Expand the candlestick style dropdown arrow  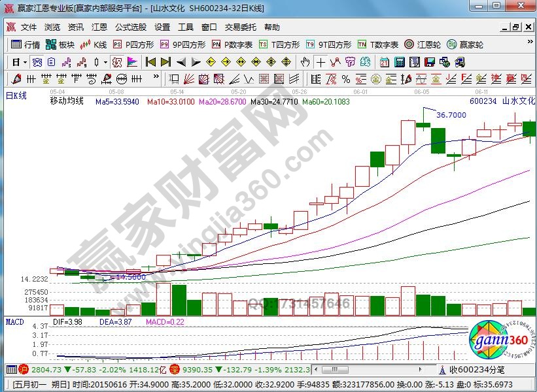tap(106, 63)
